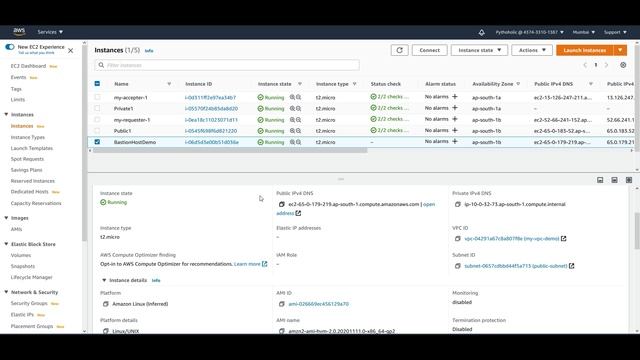Add alarm for Private1 instance
The height and width of the screenshot is (360, 640).
pyautogui.click(x=455, y=108)
